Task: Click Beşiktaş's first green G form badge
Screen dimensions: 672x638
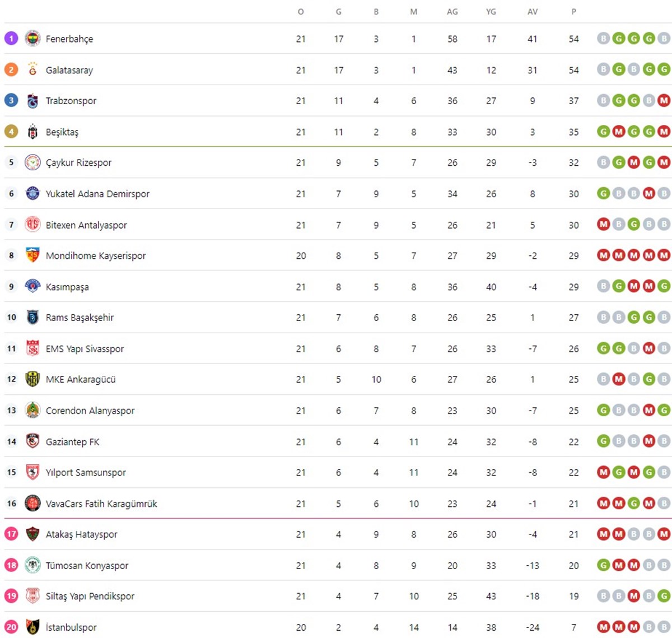Action: click(x=603, y=132)
